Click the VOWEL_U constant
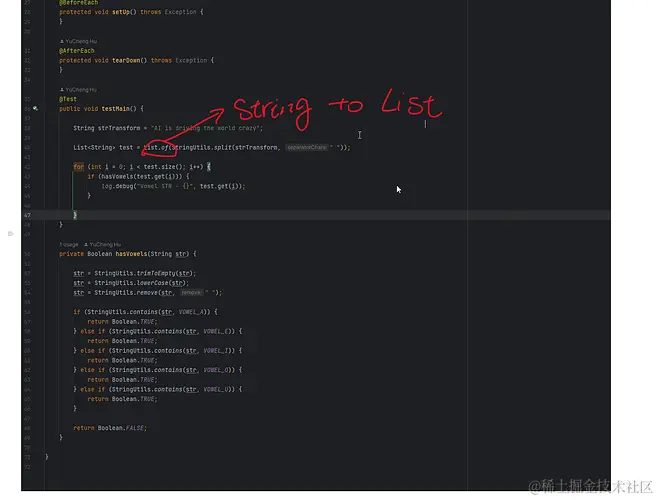Image resolution: width=658 pixels, height=500 pixels. [216, 389]
